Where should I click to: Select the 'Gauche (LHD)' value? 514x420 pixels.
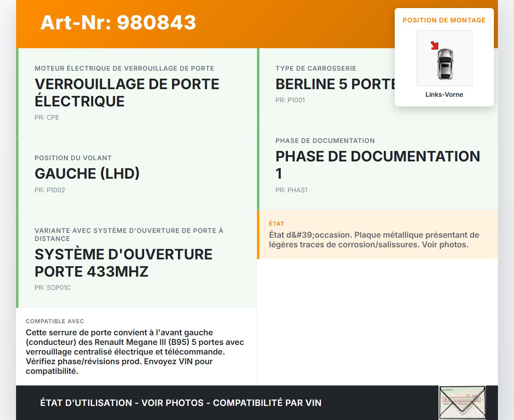[x=87, y=173]
